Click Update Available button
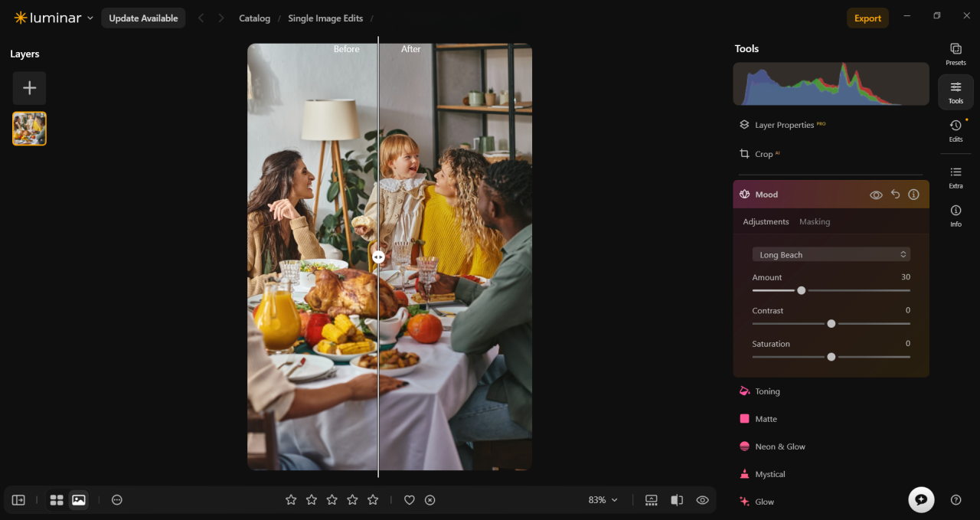 coord(143,18)
